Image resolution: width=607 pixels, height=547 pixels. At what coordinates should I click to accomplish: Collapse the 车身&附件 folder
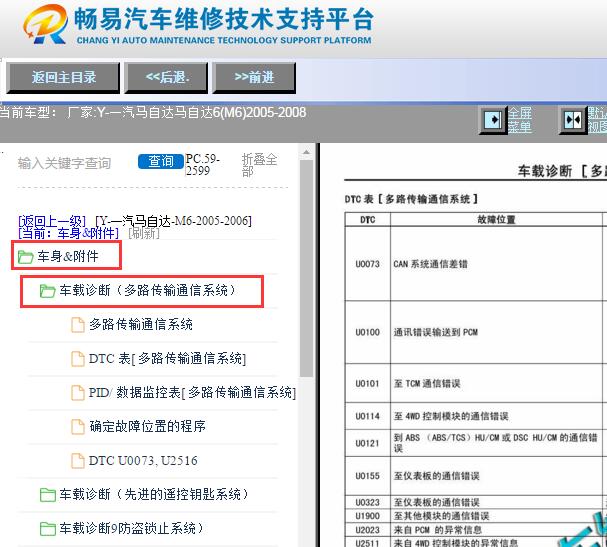tap(67, 256)
